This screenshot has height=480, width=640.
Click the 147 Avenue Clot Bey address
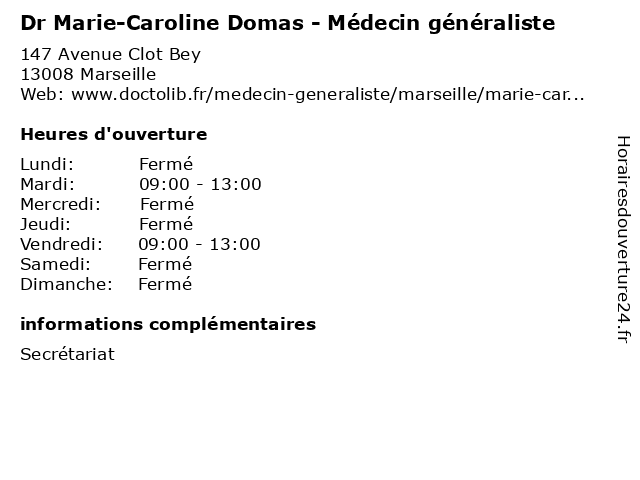click(110, 54)
